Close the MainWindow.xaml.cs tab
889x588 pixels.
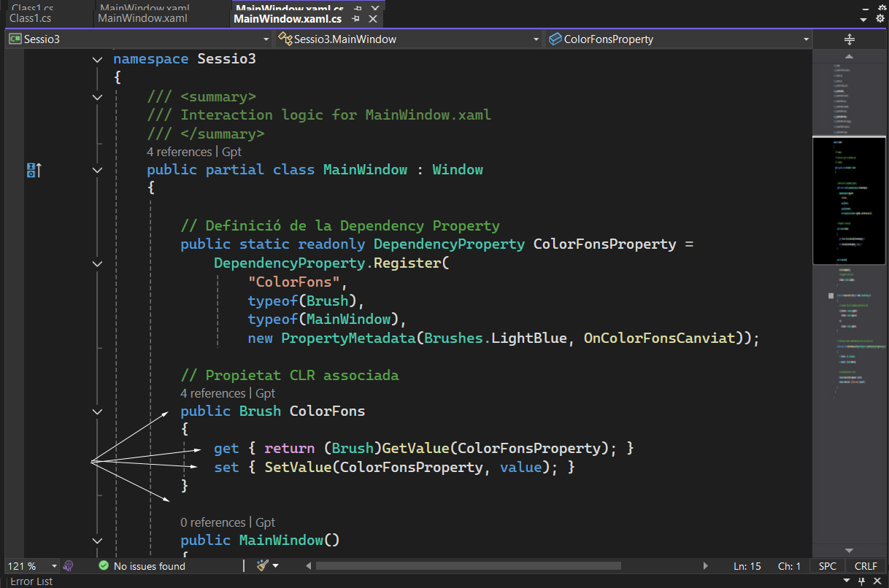pos(373,19)
